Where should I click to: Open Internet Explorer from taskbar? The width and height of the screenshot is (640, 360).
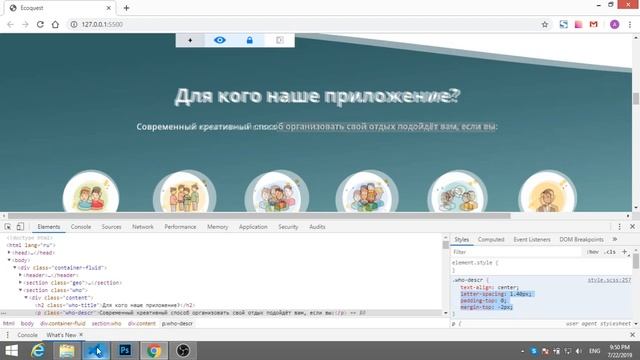click(x=38, y=351)
